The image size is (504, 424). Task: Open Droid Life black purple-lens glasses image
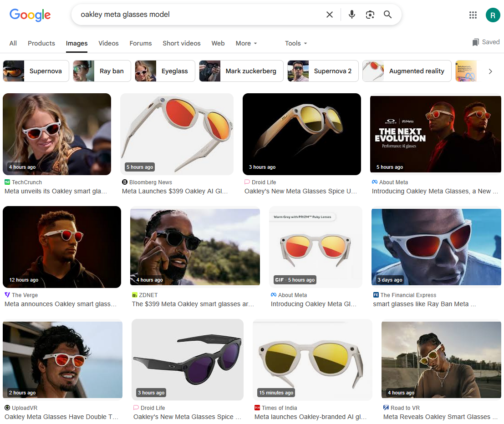coord(188,360)
